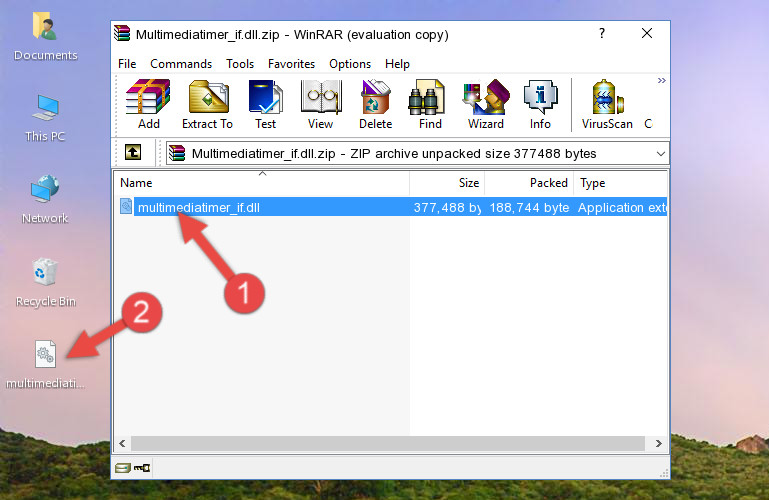Open the archive path dropdown
Viewport: 769px width, 500px height.
(x=661, y=154)
